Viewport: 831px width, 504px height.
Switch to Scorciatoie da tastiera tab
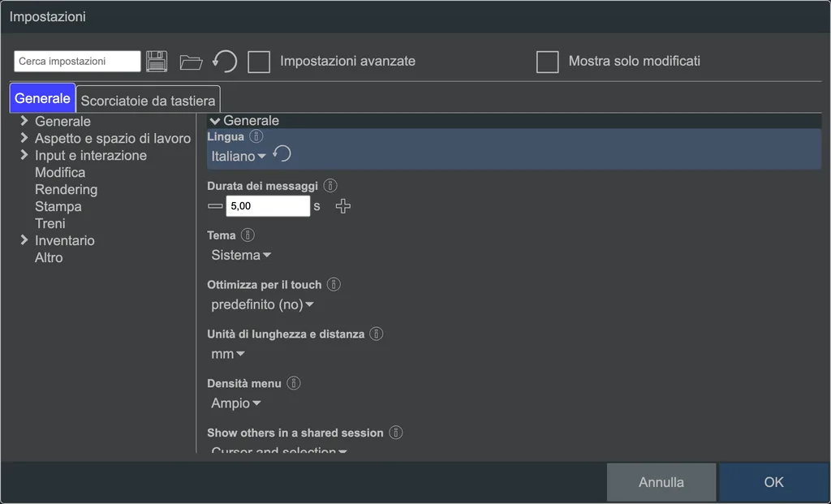[x=148, y=100]
